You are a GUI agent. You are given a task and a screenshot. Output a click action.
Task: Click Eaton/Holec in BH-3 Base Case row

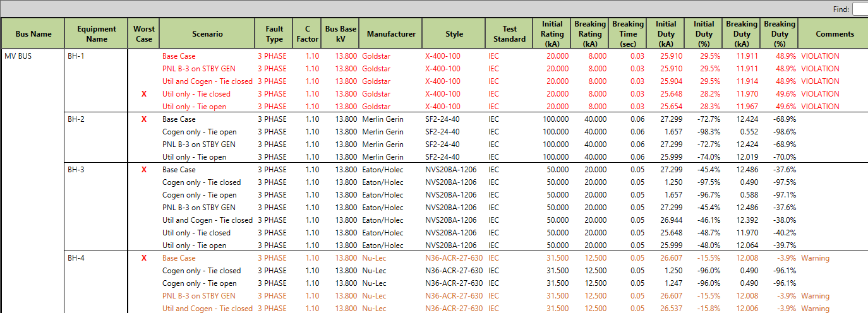383,170
